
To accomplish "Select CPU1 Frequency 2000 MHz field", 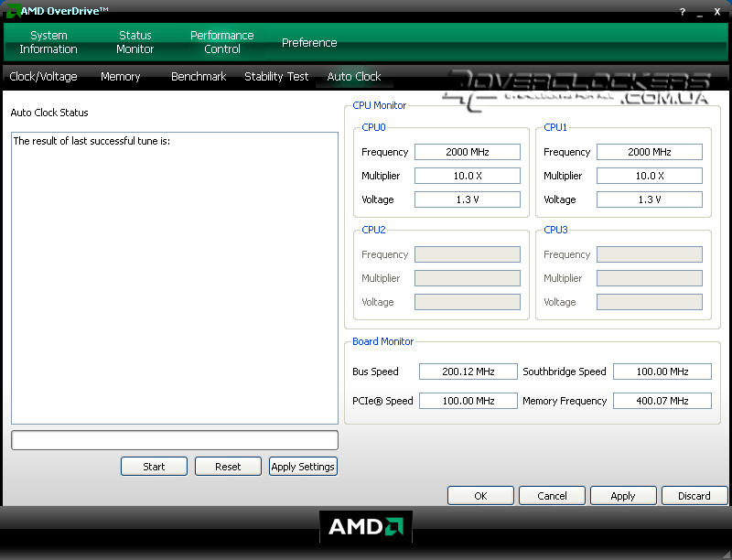I will [650, 152].
